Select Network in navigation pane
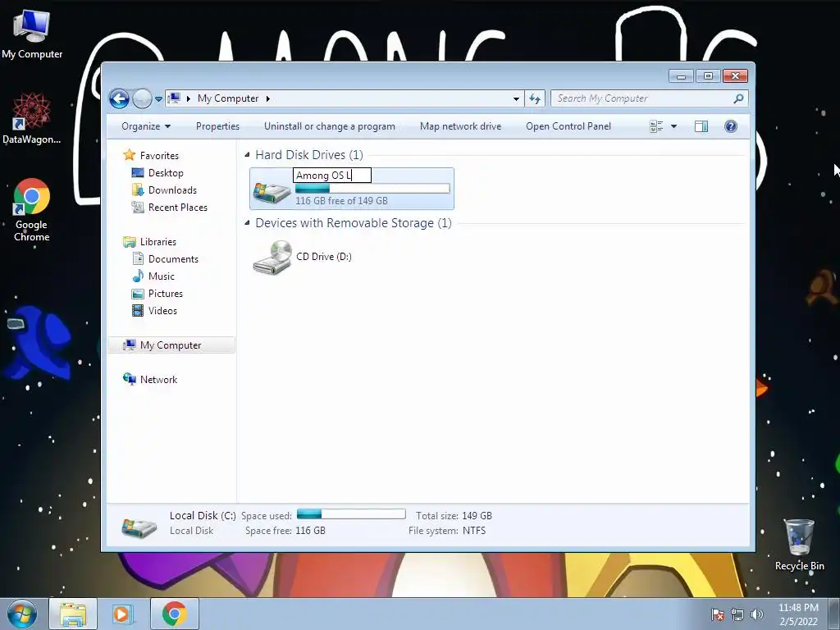Image resolution: width=840 pixels, height=630 pixels. click(158, 379)
